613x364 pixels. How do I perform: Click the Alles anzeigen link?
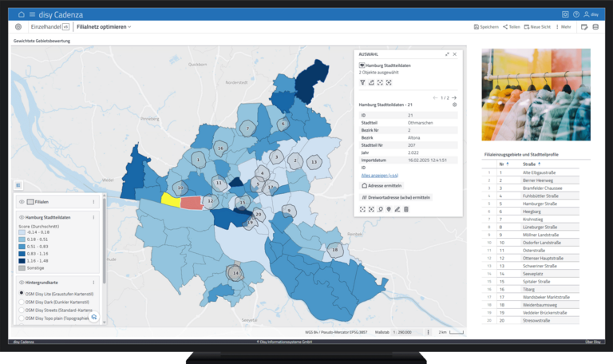pyautogui.click(x=374, y=175)
